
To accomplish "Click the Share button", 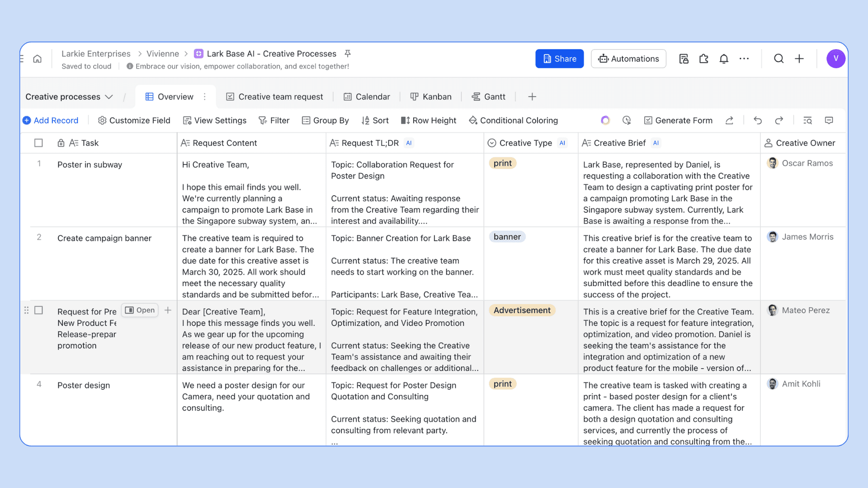I will pos(560,59).
